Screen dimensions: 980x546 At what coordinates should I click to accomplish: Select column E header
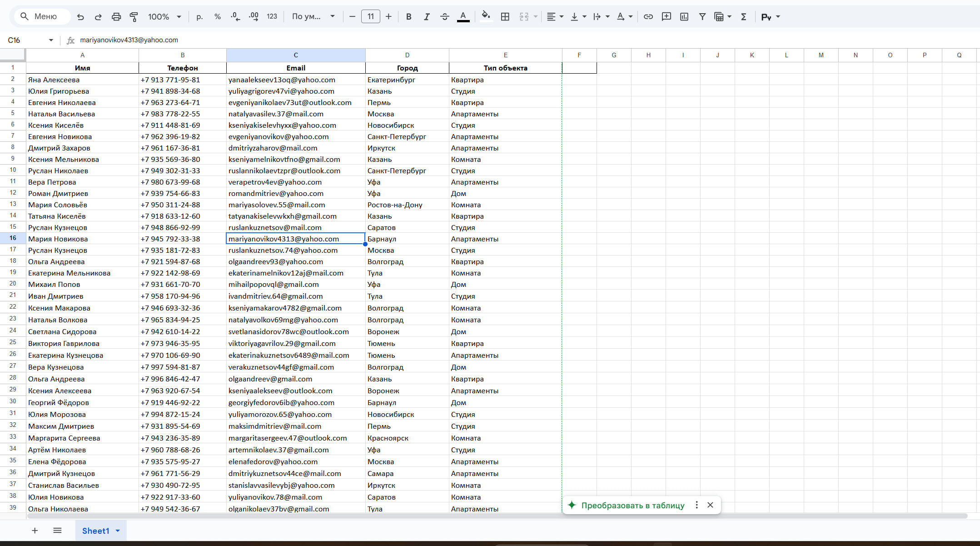point(505,55)
